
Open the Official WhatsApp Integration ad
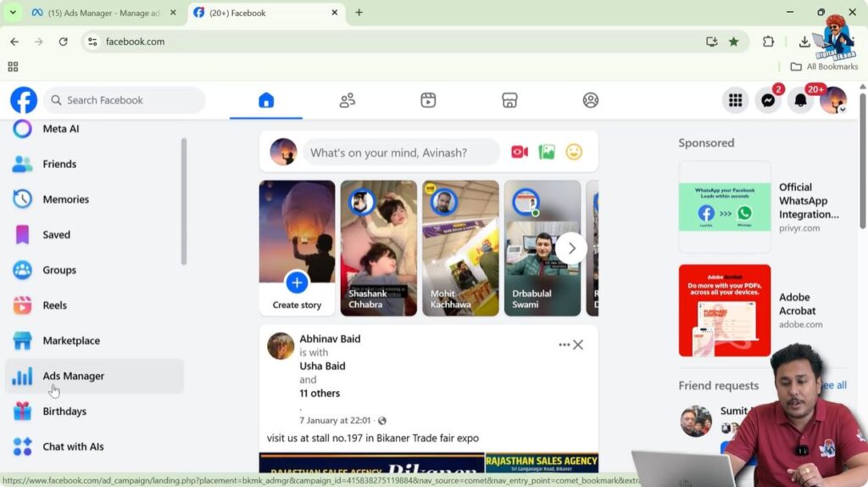point(762,207)
